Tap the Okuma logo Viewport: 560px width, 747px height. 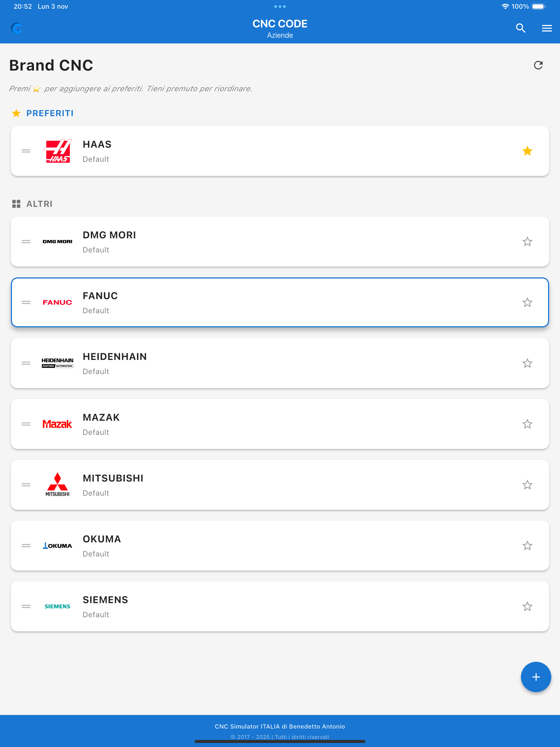[x=58, y=545]
